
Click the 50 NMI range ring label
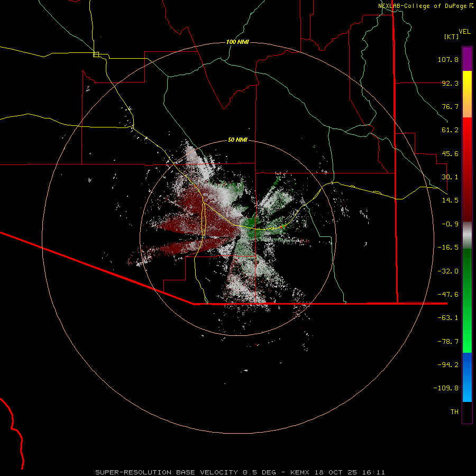pos(237,140)
